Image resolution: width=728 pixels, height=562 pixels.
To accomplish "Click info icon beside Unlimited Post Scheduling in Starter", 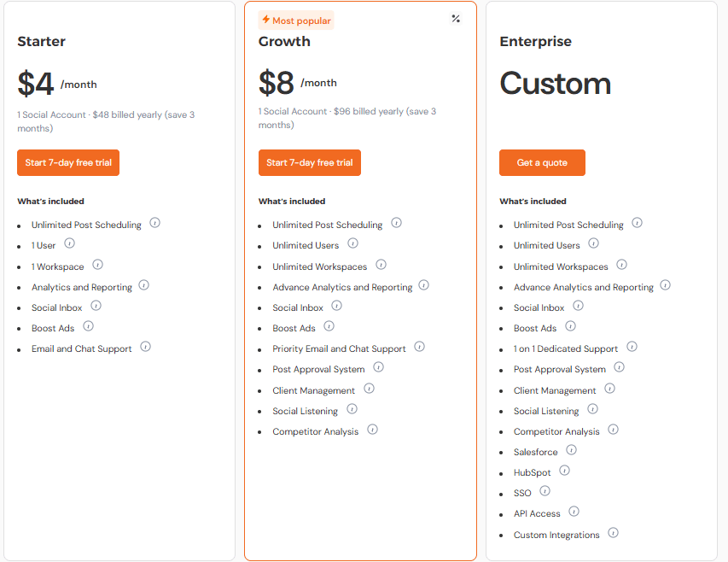I will (x=154, y=222).
